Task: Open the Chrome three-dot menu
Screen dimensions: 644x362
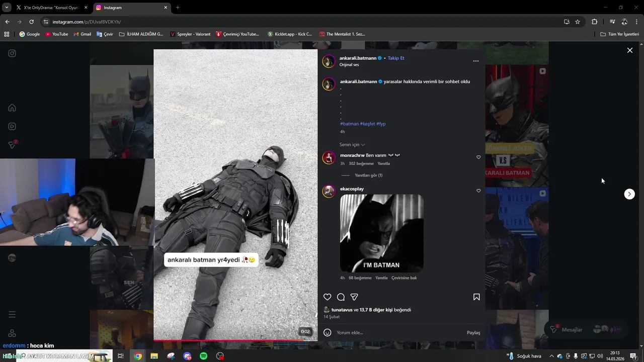Action: (637, 22)
